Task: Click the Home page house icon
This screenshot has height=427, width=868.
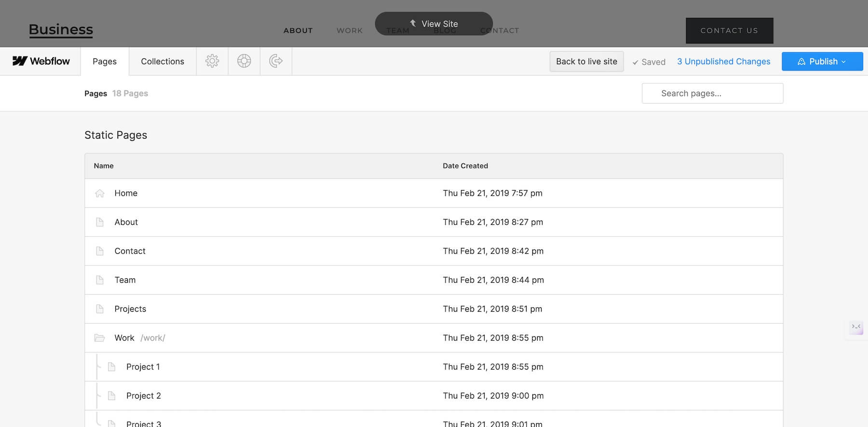Action: [x=100, y=193]
